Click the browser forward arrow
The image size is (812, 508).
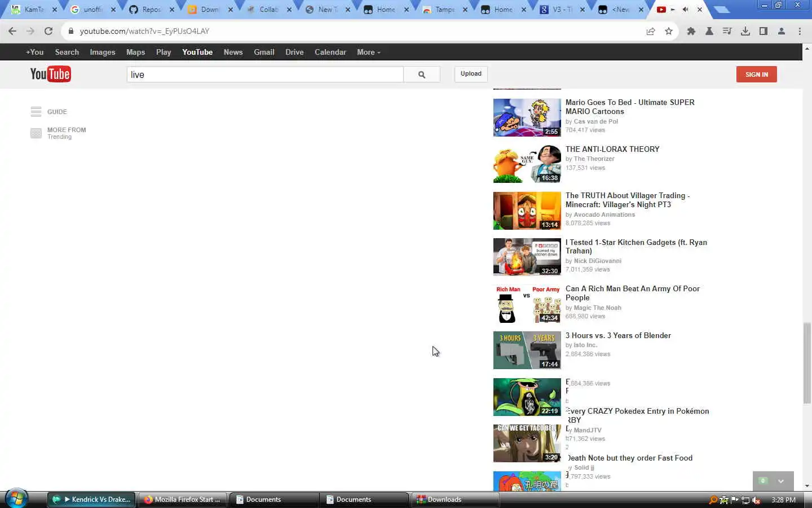(30, 31)
